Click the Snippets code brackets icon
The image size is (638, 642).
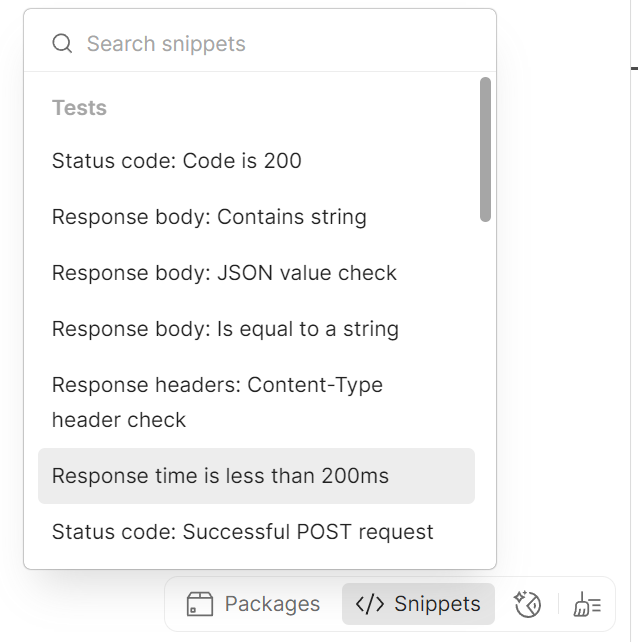coord(370,604)
